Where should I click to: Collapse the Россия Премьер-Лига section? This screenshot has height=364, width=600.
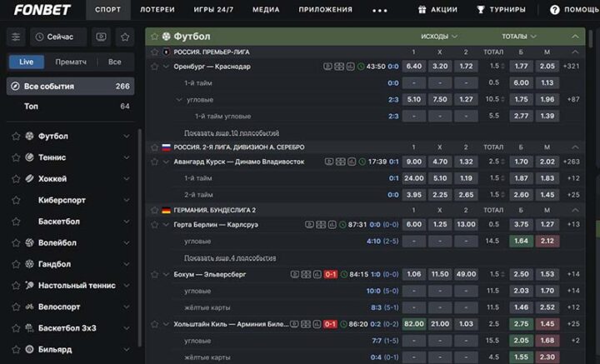(x=575, y=52)
